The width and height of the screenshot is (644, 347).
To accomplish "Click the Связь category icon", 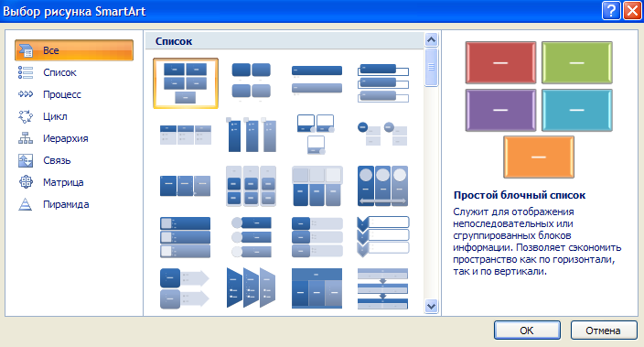I will 26,160.
